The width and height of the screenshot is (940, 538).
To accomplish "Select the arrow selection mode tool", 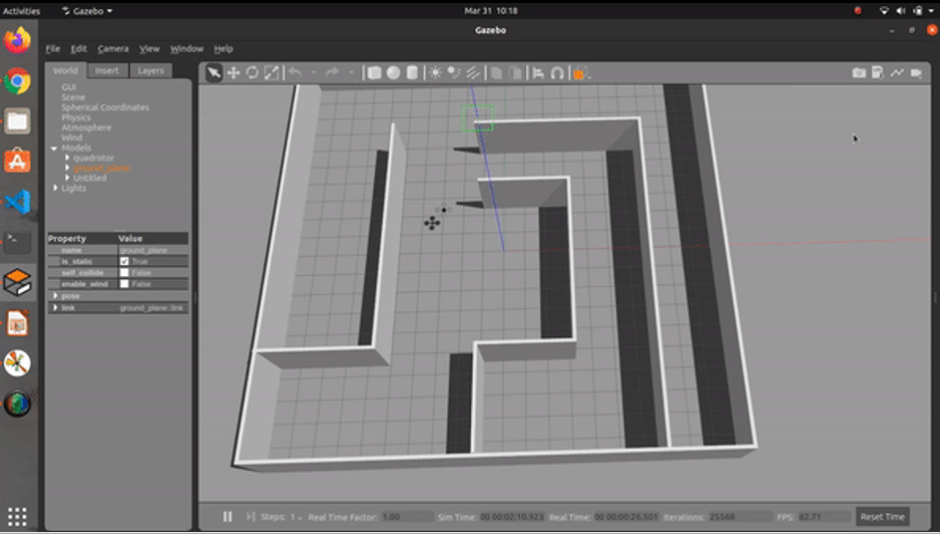I will (213, 73).
